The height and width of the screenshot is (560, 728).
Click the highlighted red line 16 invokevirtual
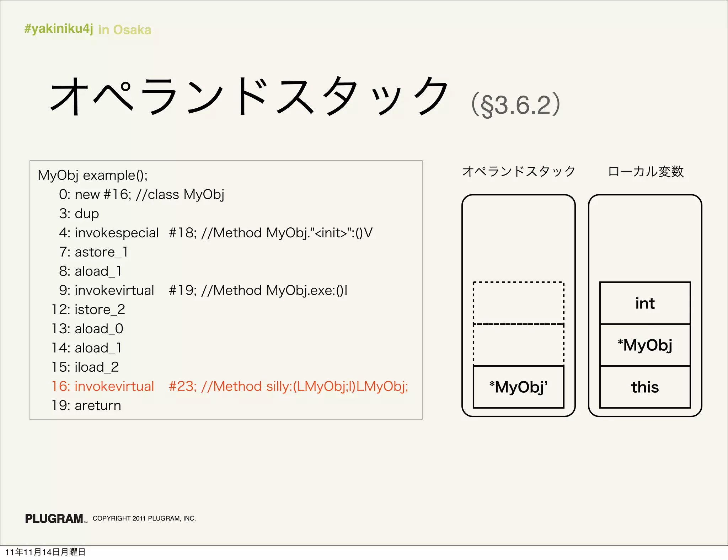point(230,386)
